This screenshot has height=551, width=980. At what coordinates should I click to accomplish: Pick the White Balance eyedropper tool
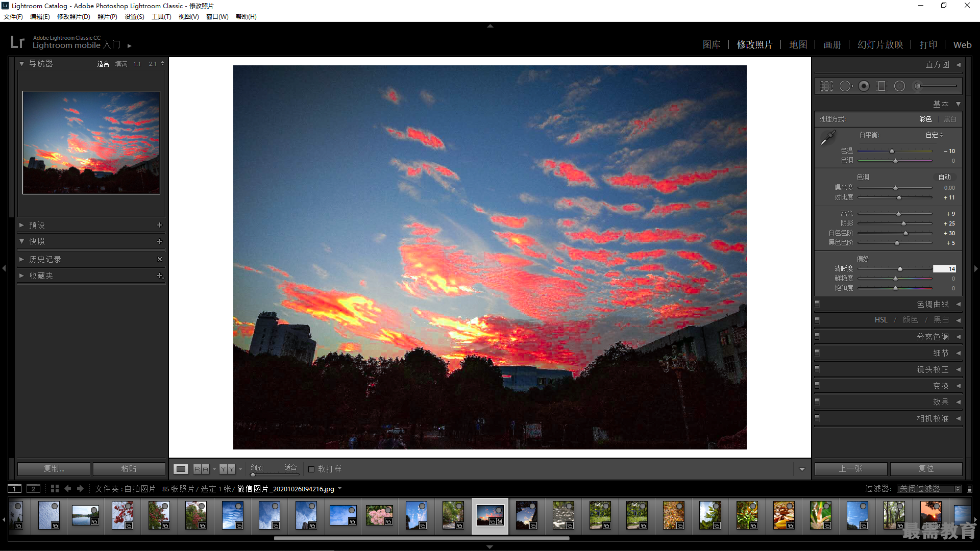pos(827,137)
